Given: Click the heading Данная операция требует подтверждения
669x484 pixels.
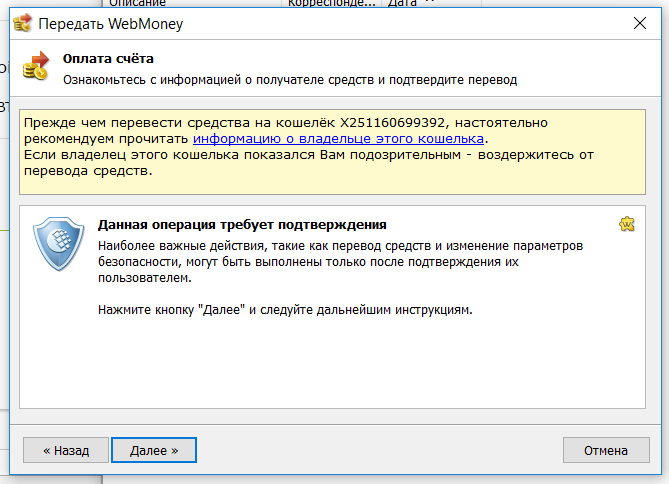Looking at the screenshot, I should tap(242, 225).
